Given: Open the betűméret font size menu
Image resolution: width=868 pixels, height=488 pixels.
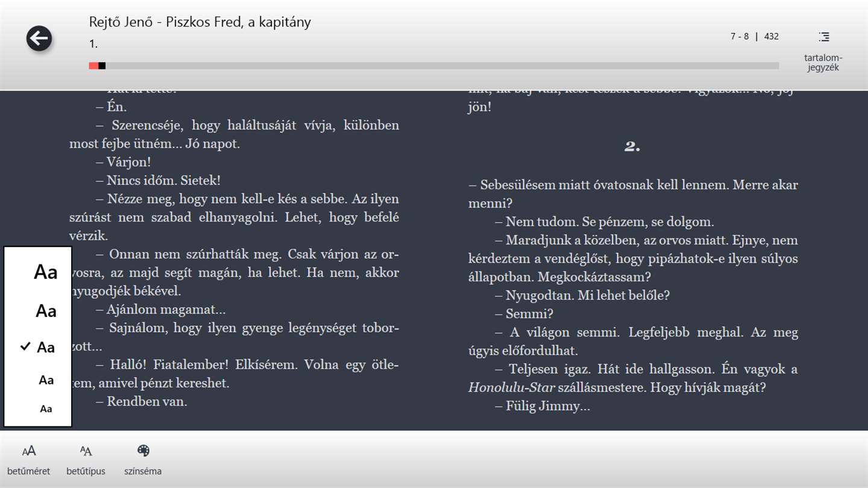Looking at the screenshot, I should coord(29,461).
